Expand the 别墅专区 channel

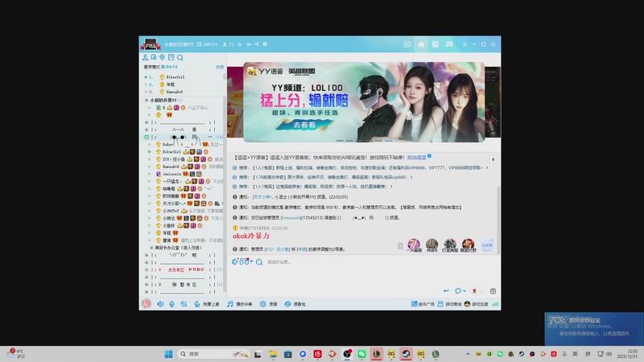(147, 285)
